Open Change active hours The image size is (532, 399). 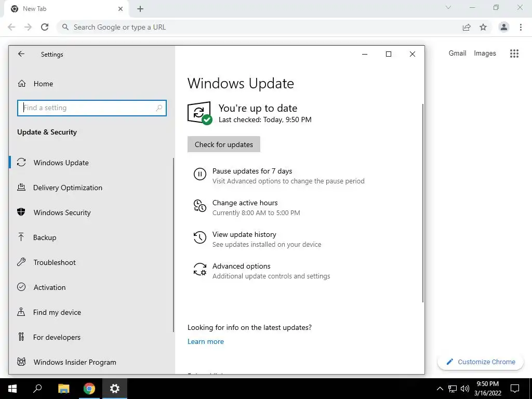pos(245,203)
